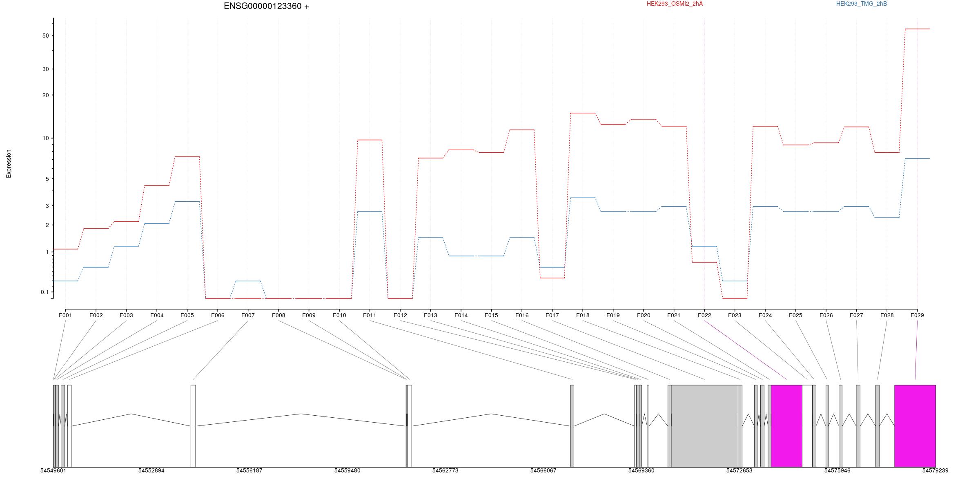Image resolution: width=980 pixels, height=490 pixels.
Task: Click exon label E002
Action: click(96, 315)
